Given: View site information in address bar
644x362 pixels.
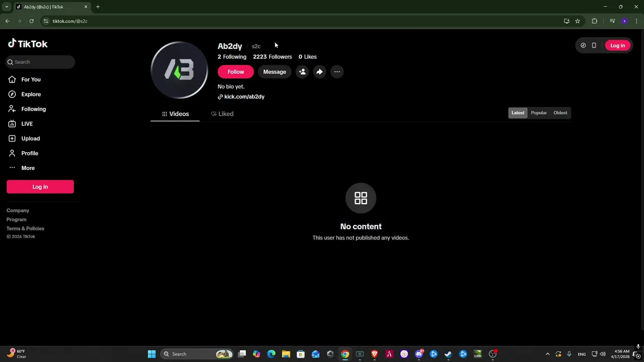Looking at the screenshot, I should pyautogui.click(x=46, y=21).
